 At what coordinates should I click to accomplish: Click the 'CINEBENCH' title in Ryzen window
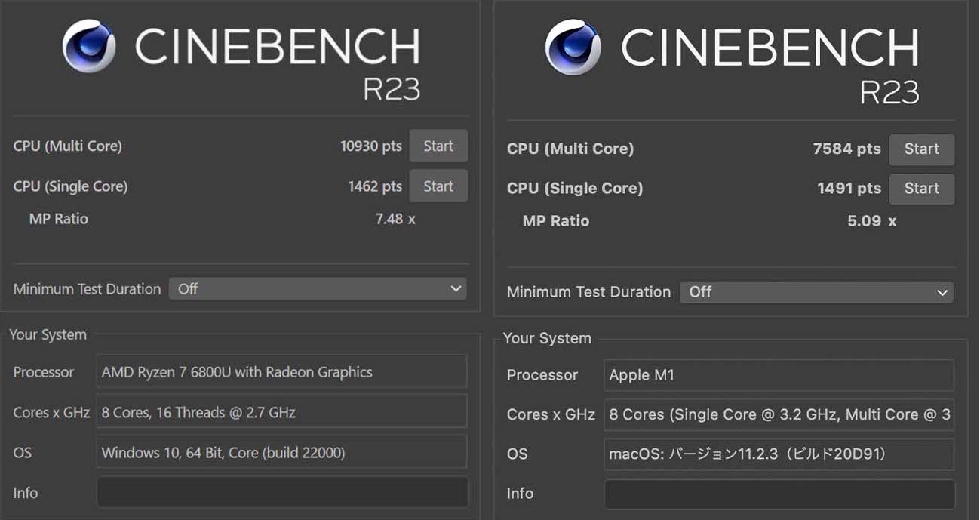[x=277, y=47]
